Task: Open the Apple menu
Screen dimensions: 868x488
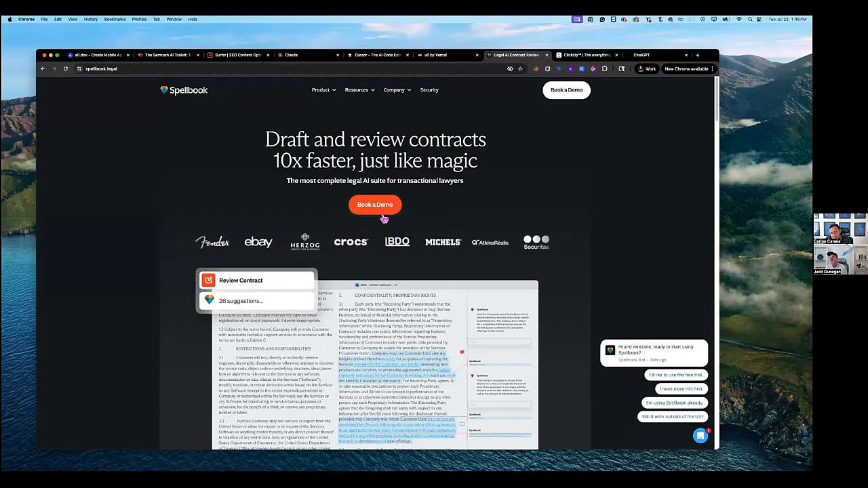Action: [x=9, y=20]
